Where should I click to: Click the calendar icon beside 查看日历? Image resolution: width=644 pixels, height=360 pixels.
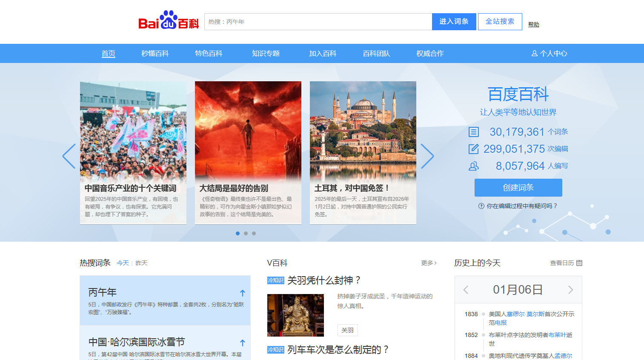tap(580, 263)
